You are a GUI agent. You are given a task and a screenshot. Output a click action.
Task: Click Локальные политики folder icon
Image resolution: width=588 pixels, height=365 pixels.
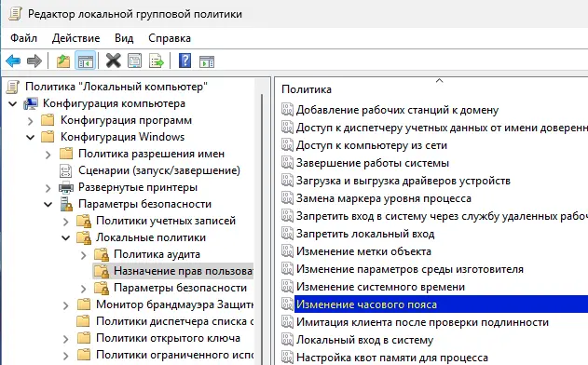point(84,237)
